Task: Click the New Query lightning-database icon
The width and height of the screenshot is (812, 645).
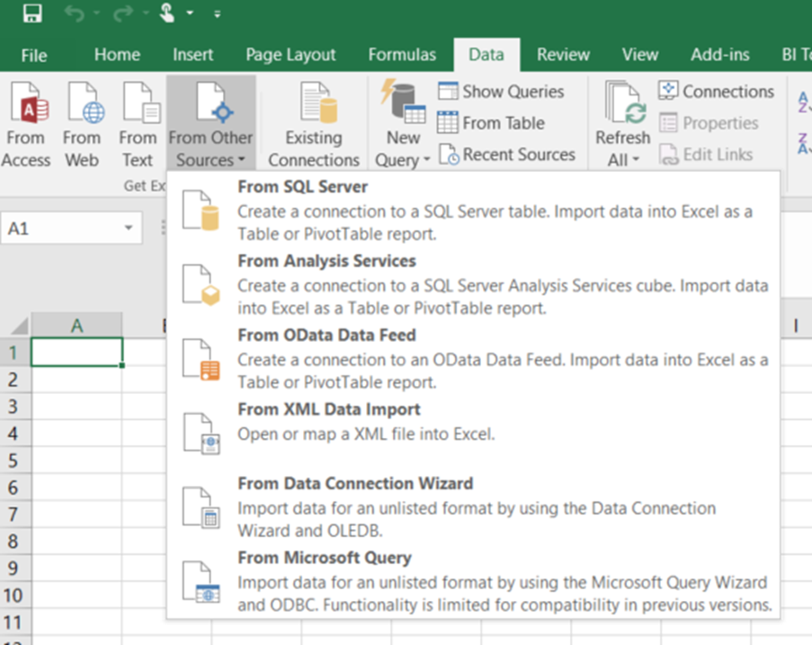Action: click(x=404, y=102)
